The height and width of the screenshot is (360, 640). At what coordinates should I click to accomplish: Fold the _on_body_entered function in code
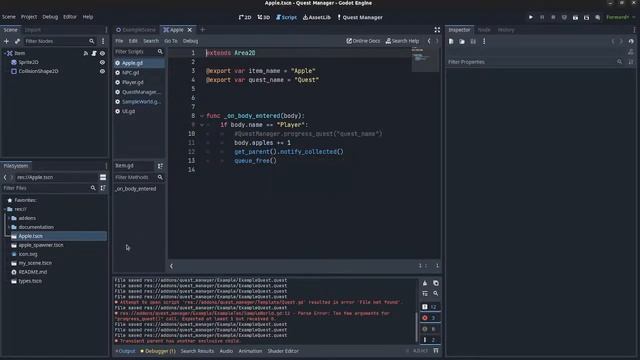tap(202, 116)
